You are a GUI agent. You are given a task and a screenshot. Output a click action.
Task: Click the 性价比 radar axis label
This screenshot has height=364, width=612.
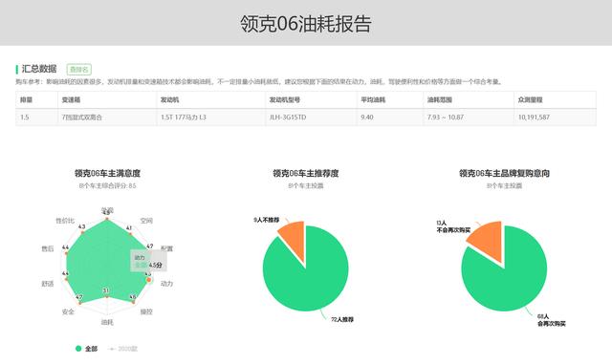pyautogui.click(x=65, y=221)
